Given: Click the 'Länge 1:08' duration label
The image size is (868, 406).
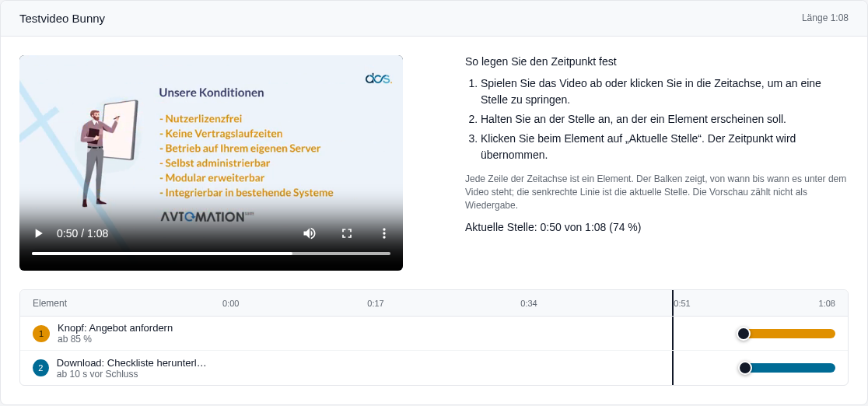Looking at the screenshot, I should click(824, 18).
